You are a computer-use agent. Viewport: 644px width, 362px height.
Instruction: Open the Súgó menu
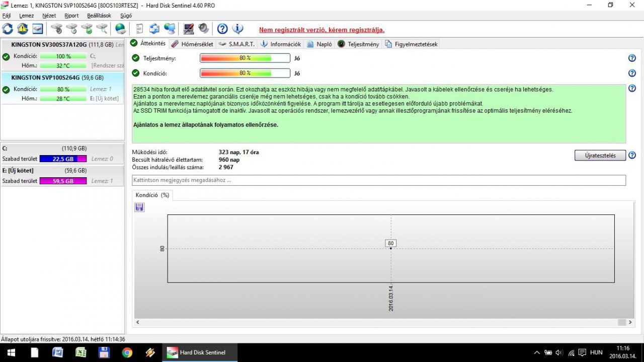126,16
